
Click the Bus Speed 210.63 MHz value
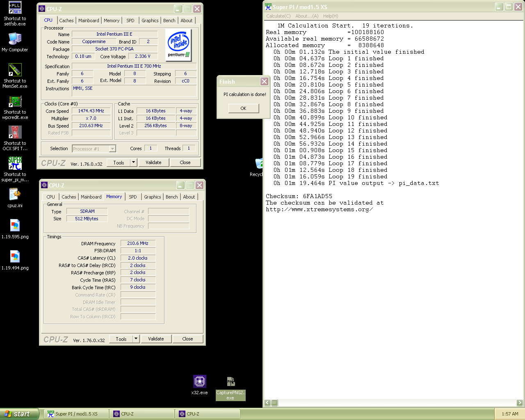(x=91, y=126)
